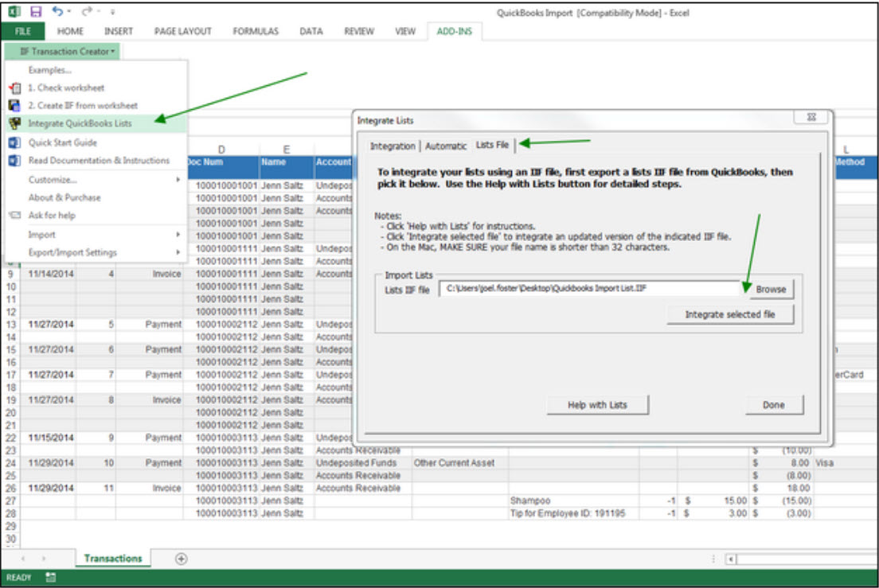Click the Excel logo icon in title bar
The width and height of the screenshot is (879, 588).
[14, 11]
